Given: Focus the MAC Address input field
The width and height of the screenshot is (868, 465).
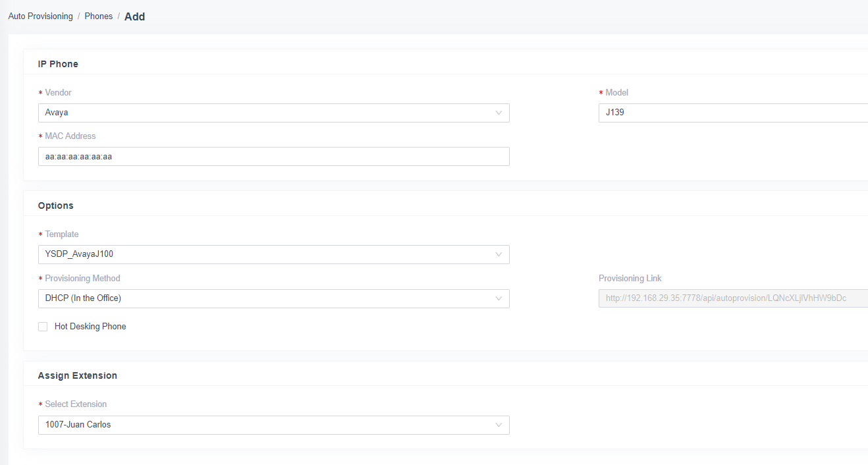Looking at the screenshot, I should point(274,156).
